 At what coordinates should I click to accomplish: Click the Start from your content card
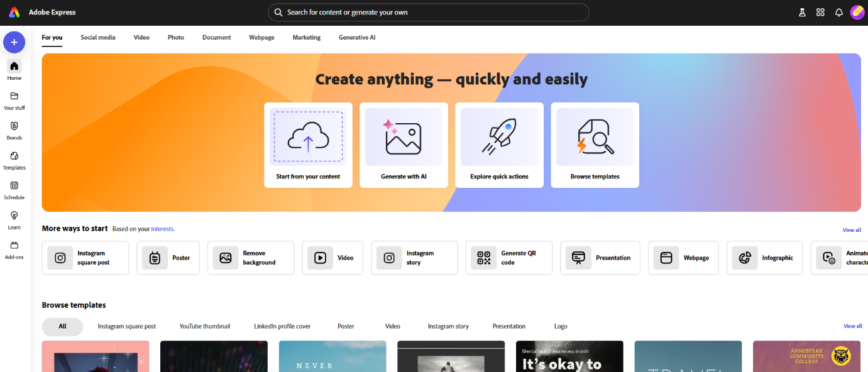308,145
